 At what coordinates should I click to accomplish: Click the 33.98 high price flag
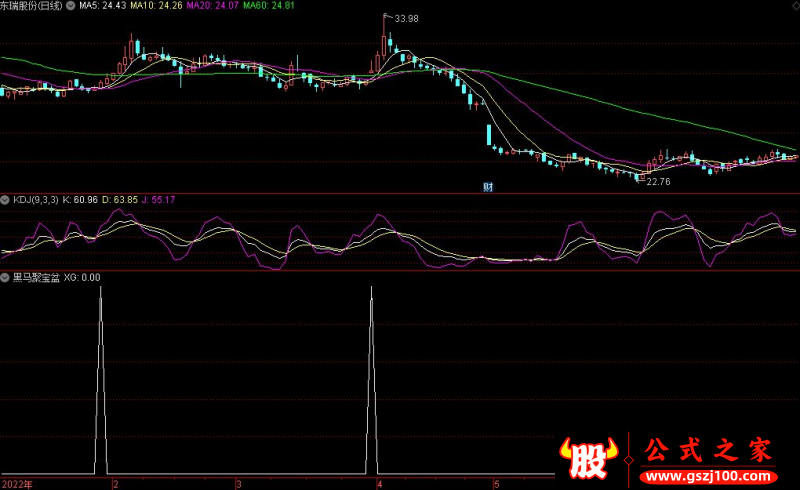point(406,19)
